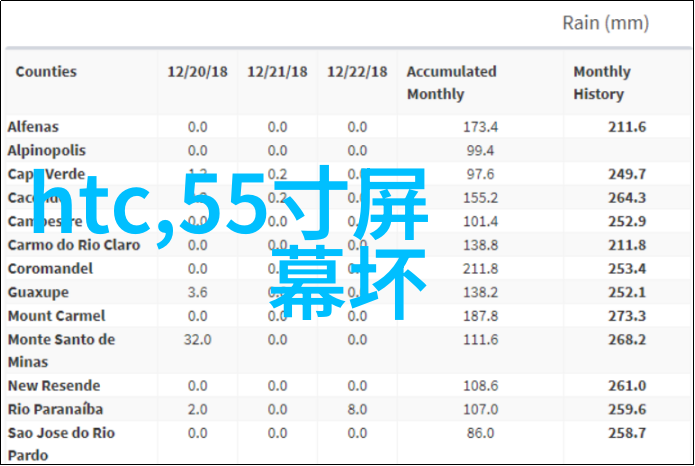This screenshot has height=466, width=695.
Task: Click the 101.4 accumulated value
Action: tap(480, 222)
